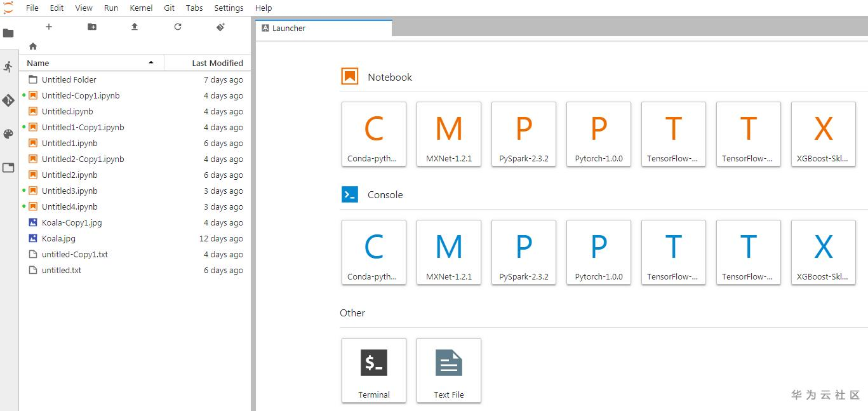Click the Git clone toolbar icon
The width and height of the screenshot is (868, 411).
click(x=220, y=27)
